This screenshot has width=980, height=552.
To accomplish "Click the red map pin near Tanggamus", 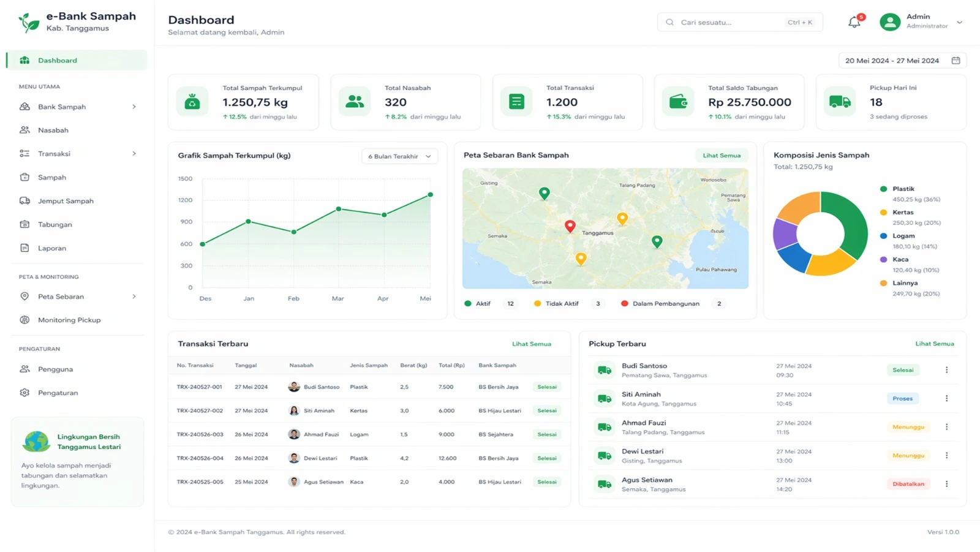I will (570, 226).
